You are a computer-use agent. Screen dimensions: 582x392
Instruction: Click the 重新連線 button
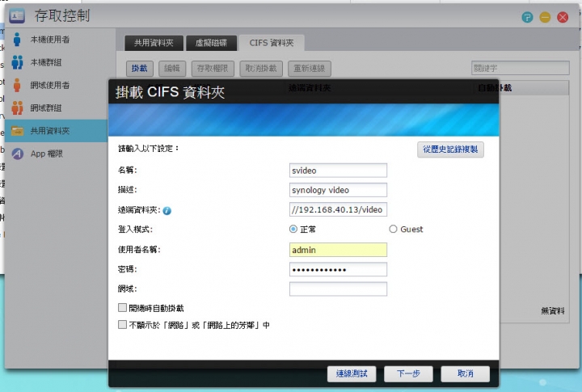click(x=309, y=69)
